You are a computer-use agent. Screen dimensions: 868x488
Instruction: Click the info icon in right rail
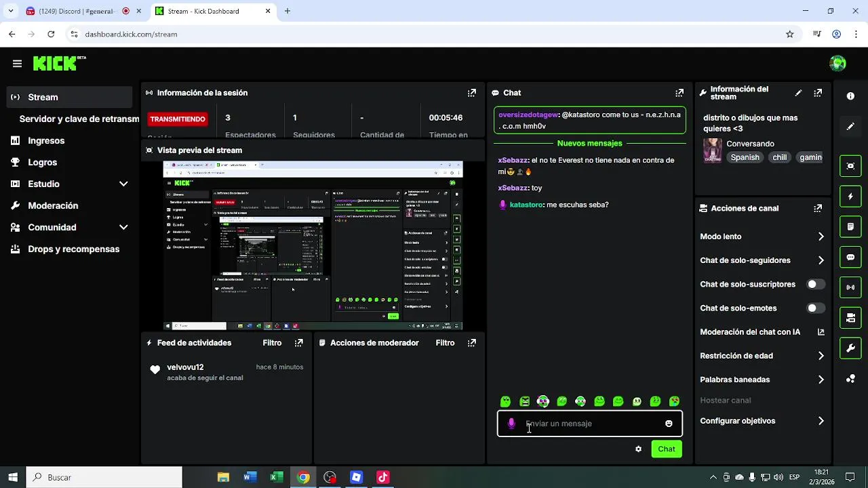pos(850,96)
